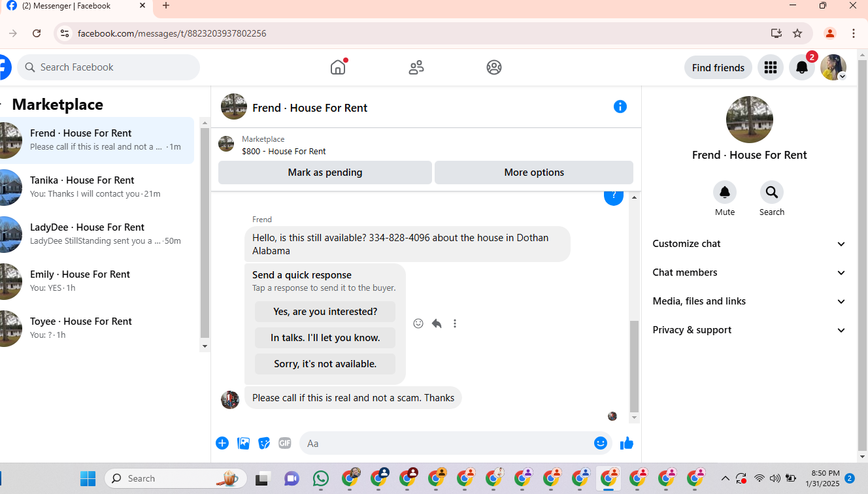Click the Chrome address bar URL
This screenshot has width=868, height=494.
click(x=172, y=33)
